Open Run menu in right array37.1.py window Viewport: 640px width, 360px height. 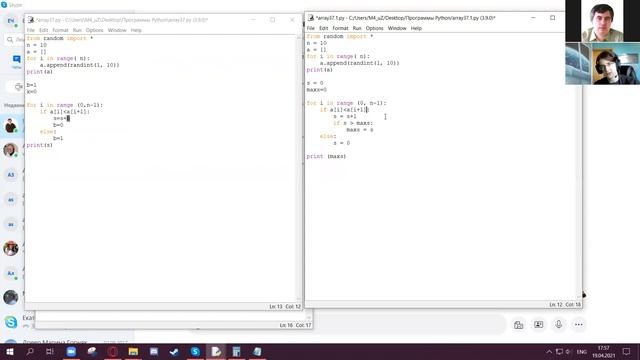(357, 28)
